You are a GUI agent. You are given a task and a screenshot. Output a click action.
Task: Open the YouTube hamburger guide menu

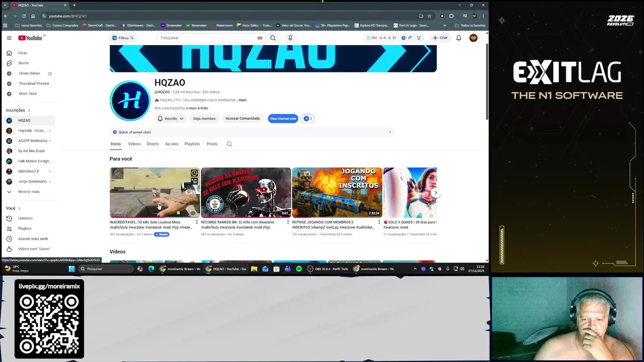9,38
